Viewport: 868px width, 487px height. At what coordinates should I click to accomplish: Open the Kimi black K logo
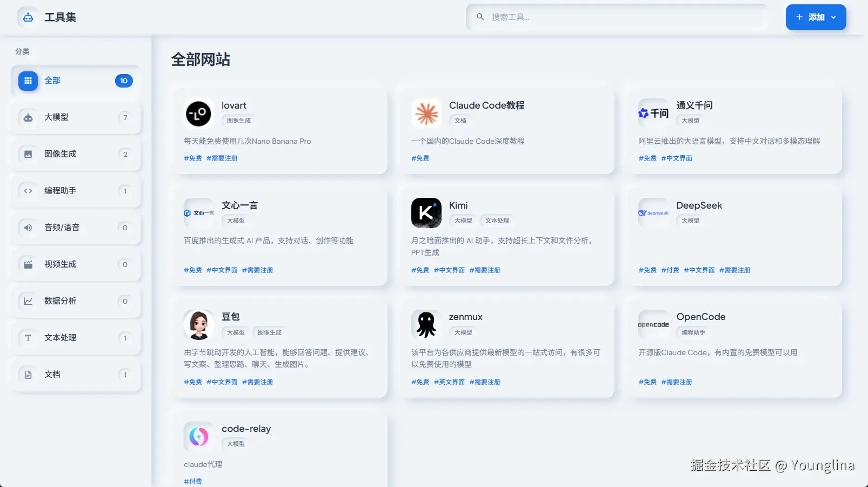click(426, 213)
